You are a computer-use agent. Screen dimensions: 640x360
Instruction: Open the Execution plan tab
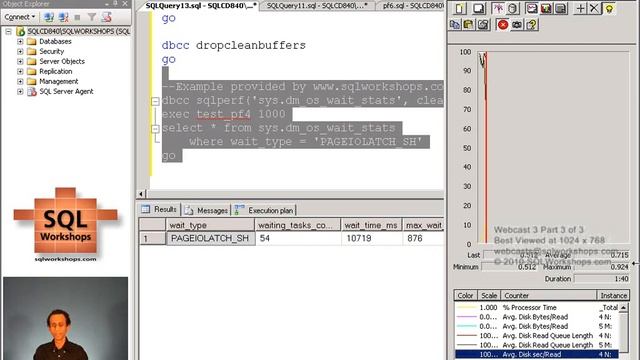tap(264, 210)
